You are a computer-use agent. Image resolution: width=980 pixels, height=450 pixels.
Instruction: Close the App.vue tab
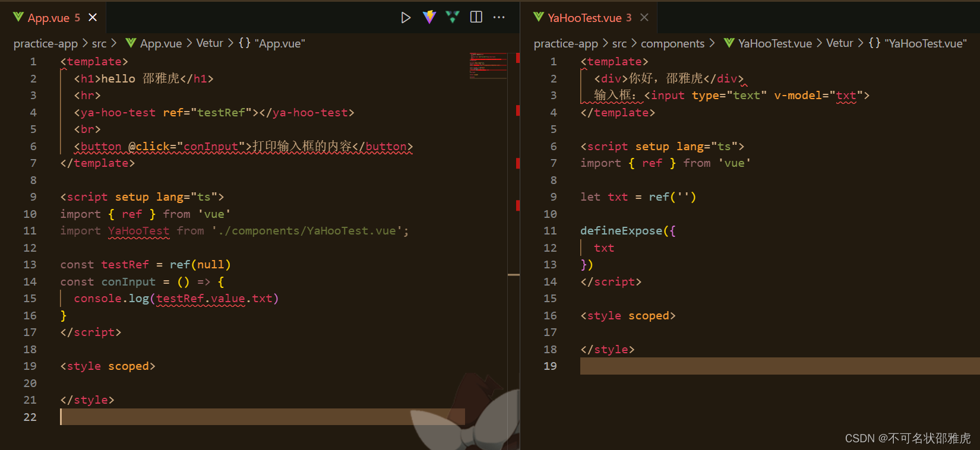[93, 18]
